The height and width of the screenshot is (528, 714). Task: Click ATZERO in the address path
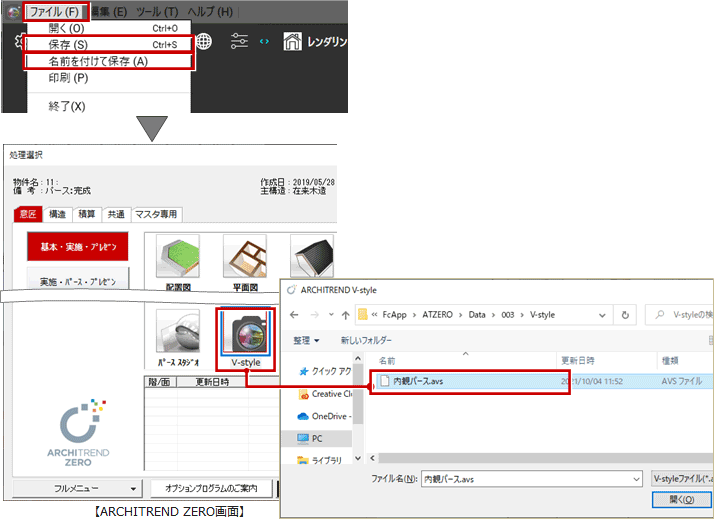tap(438, 315)
